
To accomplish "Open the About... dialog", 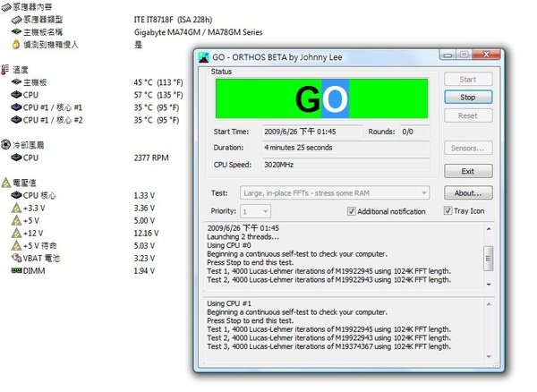I will click(x=468, y=192).
